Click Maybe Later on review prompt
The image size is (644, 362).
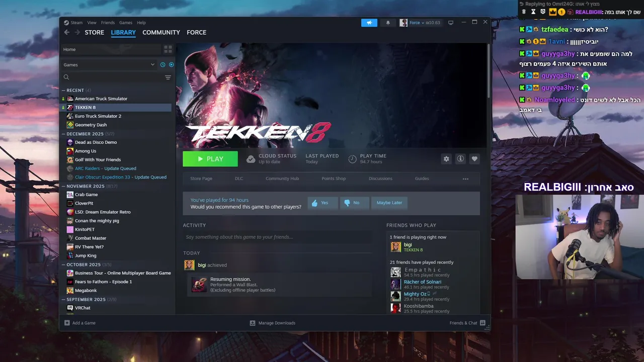(x=389, y=203)
